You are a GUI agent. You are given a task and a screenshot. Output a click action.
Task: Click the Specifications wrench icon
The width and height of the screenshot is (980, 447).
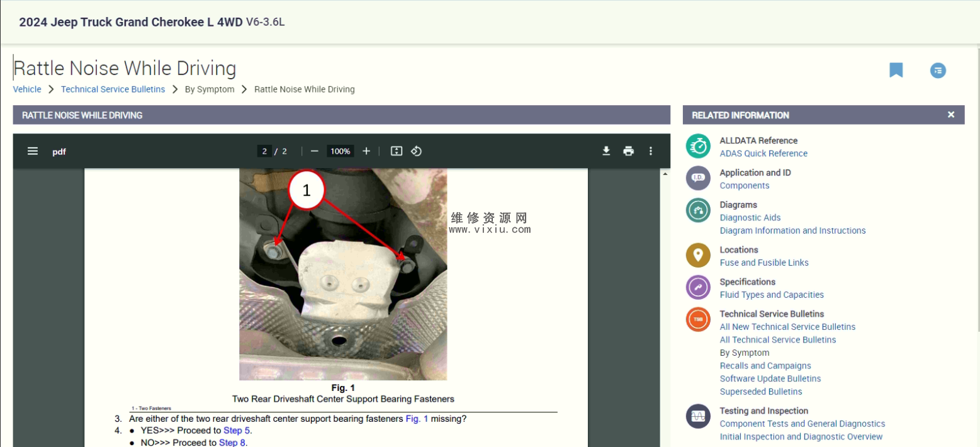698,287
